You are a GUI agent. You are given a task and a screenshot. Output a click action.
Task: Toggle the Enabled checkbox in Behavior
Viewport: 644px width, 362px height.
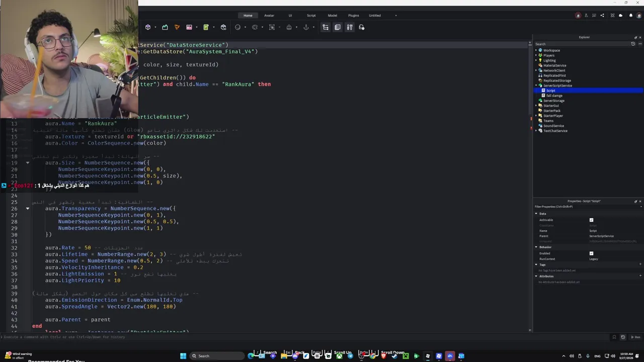(x=591, y=253)
